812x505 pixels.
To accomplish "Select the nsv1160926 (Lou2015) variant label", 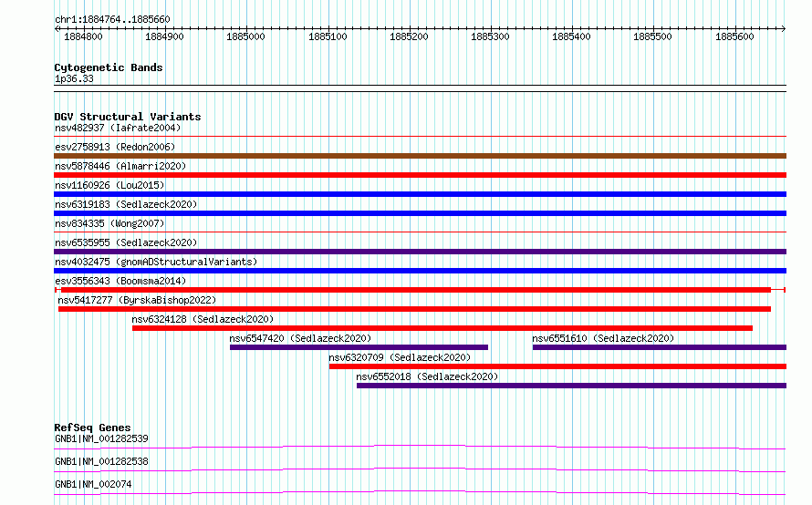I will pyautogui.click(x=109, y=185).
